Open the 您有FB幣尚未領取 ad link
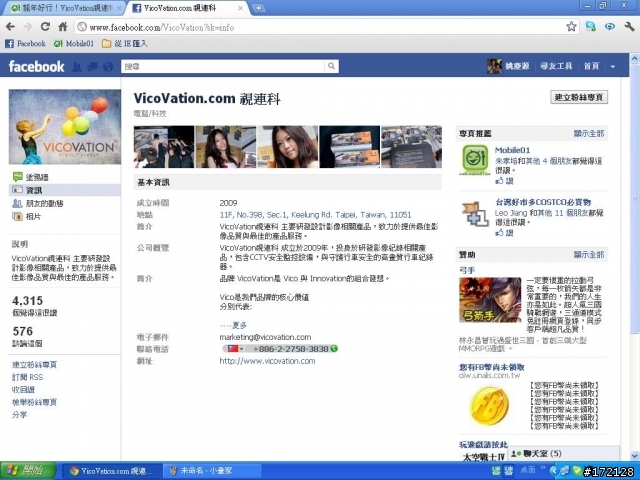This screenshot has height=480, width=640. 492,367
